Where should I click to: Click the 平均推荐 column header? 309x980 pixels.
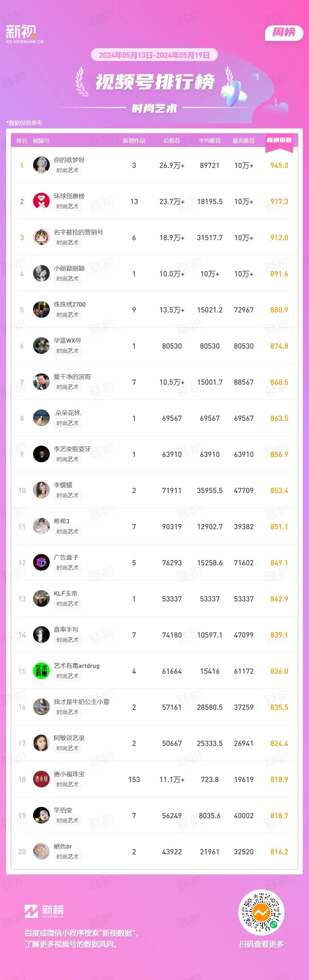pos(210,141)
